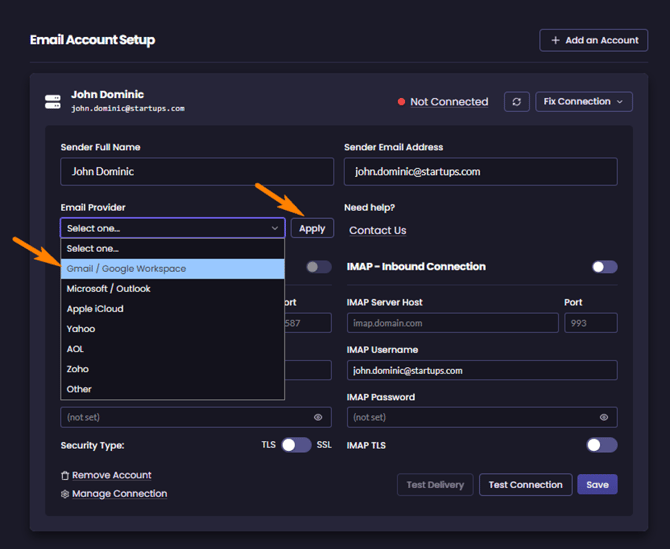Click the eye icon in the IMAP Password field

[x=603, y=417]
